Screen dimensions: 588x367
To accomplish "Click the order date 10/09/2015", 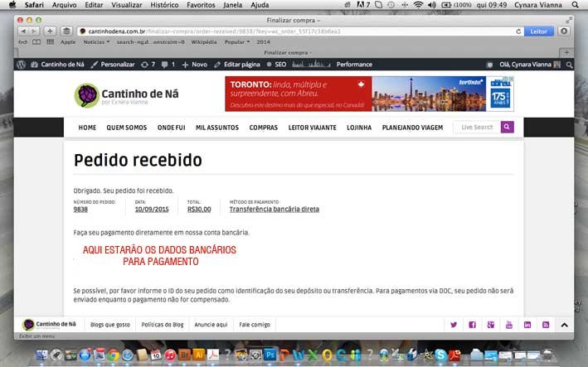I will tap(152, 209).
